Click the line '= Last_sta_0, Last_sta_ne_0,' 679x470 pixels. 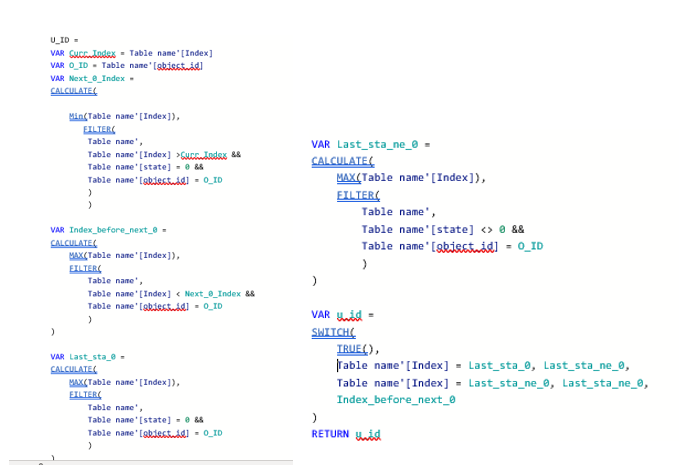(483, 366)
